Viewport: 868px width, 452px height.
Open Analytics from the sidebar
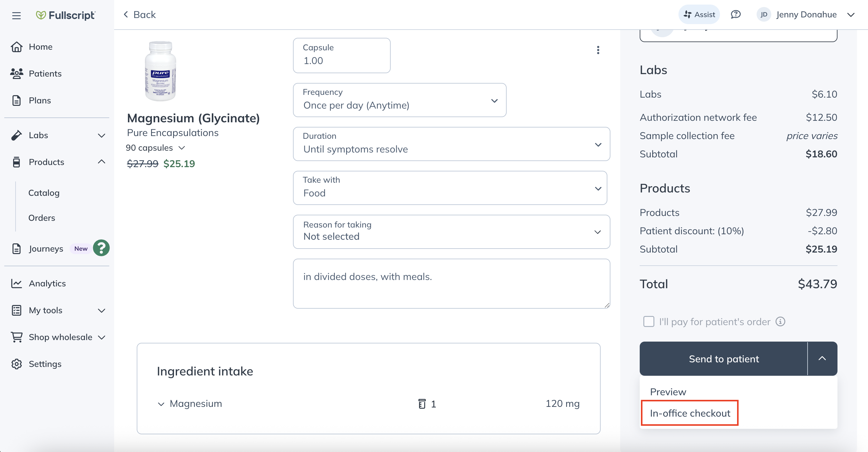coord(47,283)
